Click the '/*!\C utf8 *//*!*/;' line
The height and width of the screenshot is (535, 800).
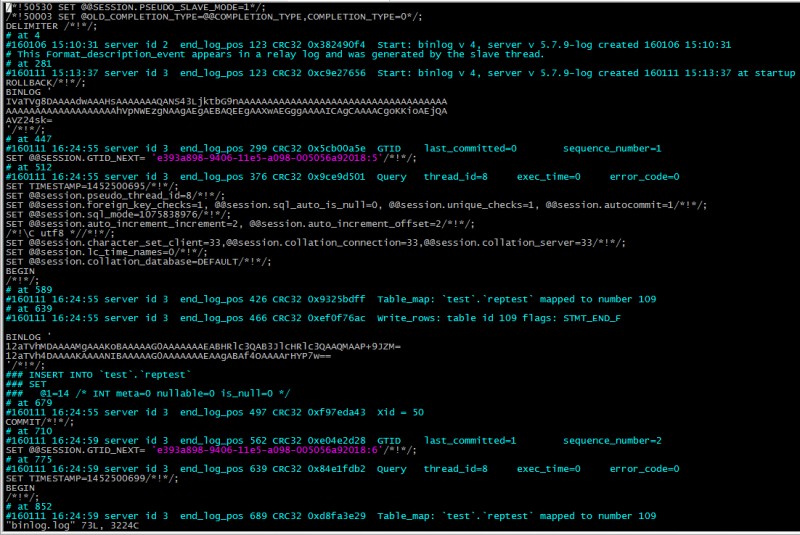coord(60,234)
